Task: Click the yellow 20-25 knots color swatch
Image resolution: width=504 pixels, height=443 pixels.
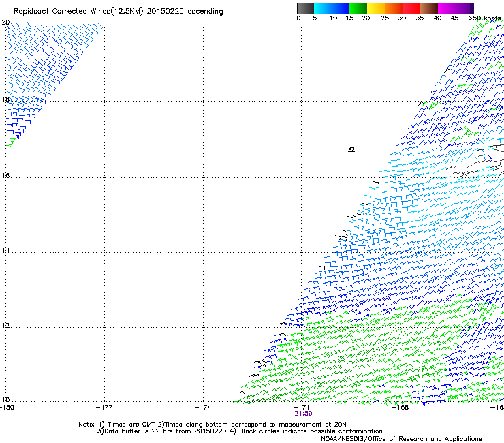Action: [x=376, y=8]
